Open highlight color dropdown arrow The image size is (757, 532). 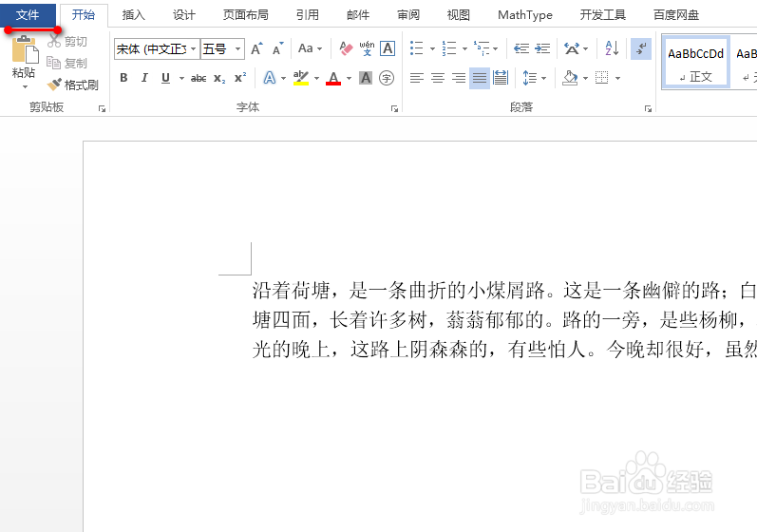pyautogui.click(x=316, y=78)
